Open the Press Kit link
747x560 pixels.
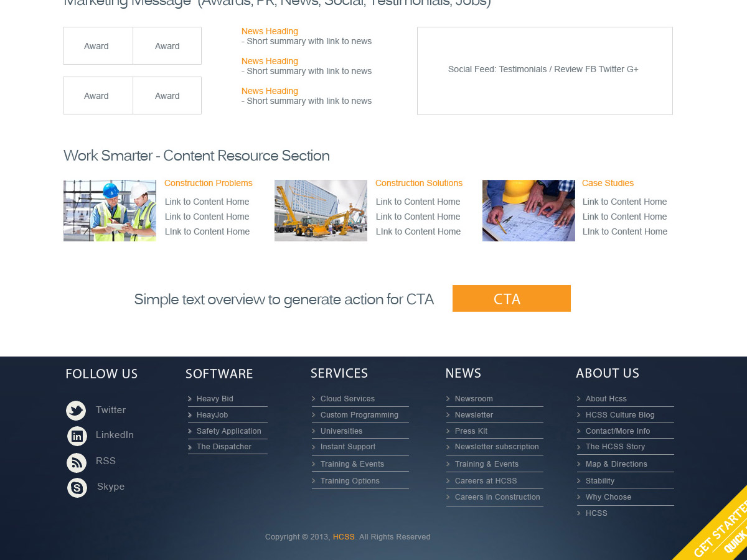(471, 431)
